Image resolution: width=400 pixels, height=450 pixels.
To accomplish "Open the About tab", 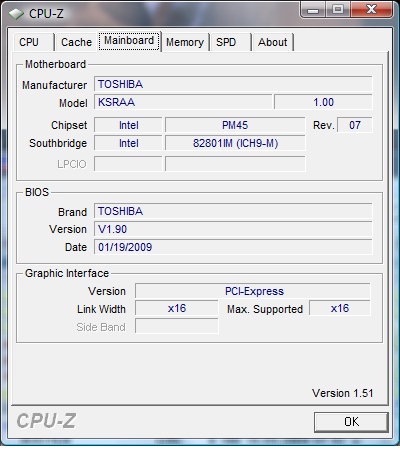I will point(273,42).
